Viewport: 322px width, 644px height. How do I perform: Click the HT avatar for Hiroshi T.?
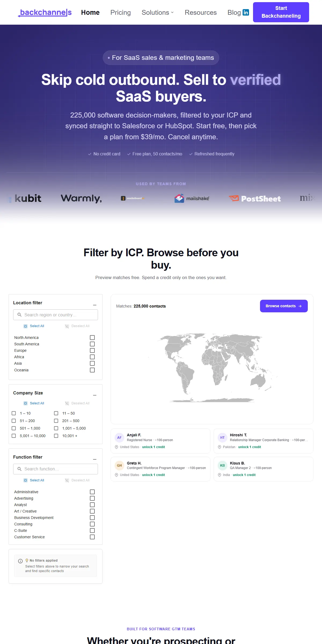coord(222,438)
